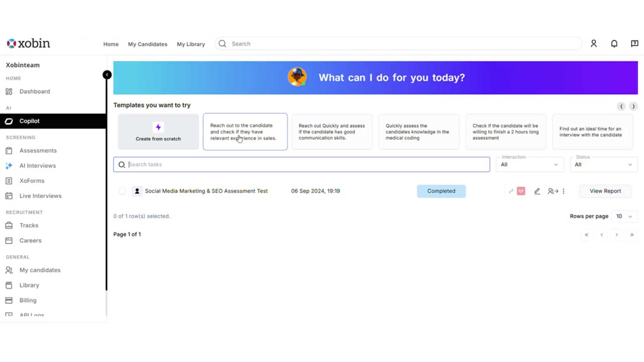
Task: Click the xobin logo
Action: (29, 43)
